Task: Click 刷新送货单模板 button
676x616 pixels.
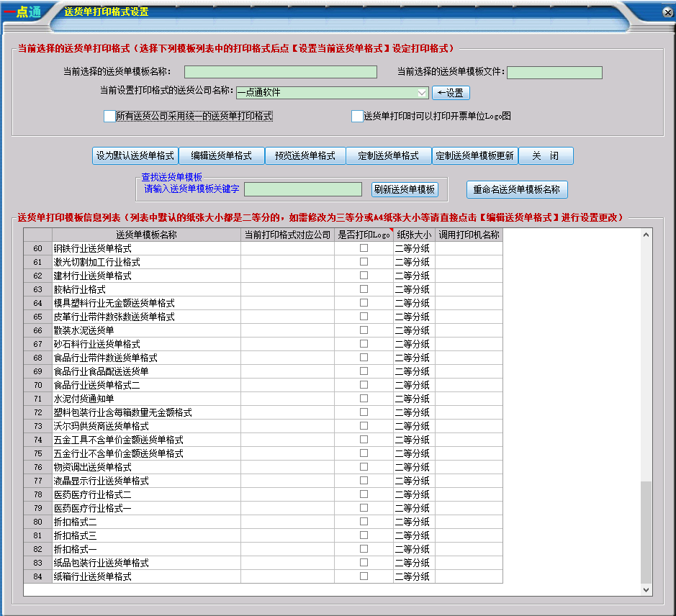Action: (405, 189)
